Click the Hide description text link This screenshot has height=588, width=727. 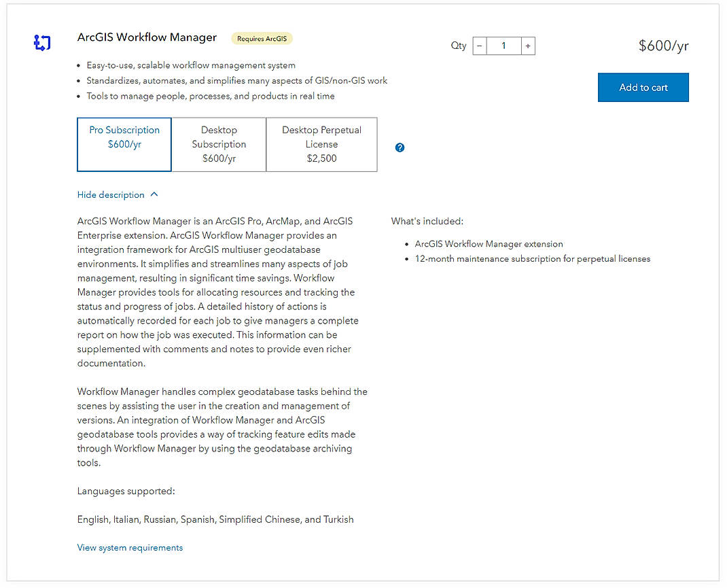click(111, 194)
